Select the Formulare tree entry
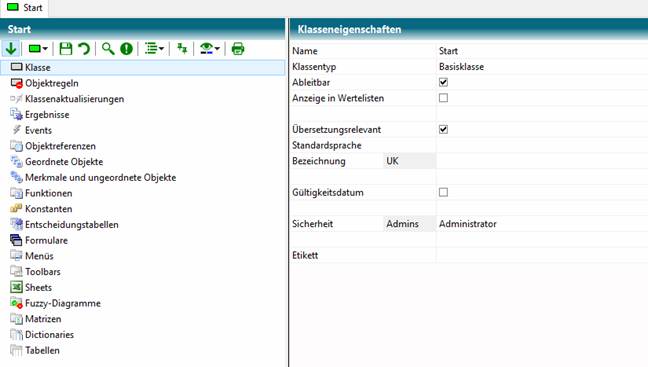Image resolution: width=648 pixels, height=367 pixels. tap(46, 240)
